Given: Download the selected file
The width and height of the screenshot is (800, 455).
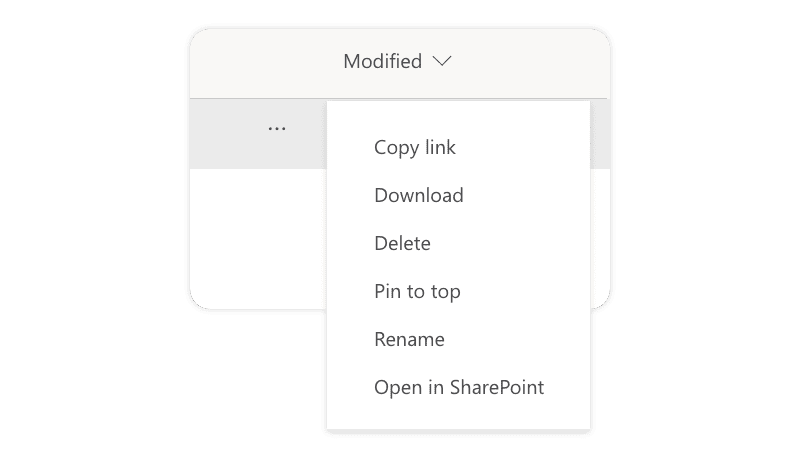Looking at the screenshot, I should pos(418,195).
